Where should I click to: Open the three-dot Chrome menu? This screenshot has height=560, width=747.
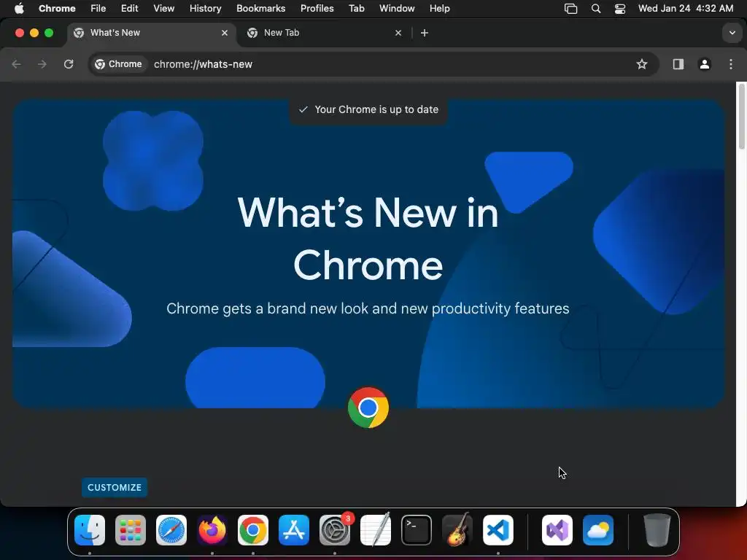tap(731, 64)
